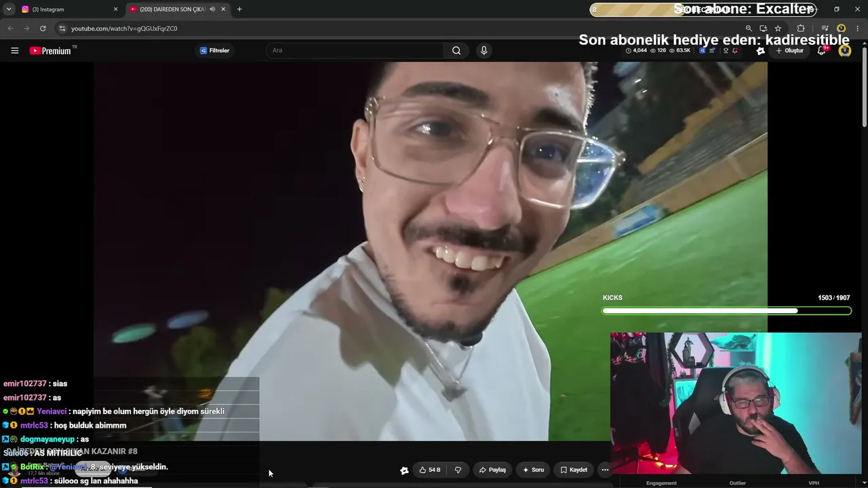Image resolution: width=868 pixels, height=488 pixels.
Task: Click the main video player frame
Action: [x=431, y=251]
